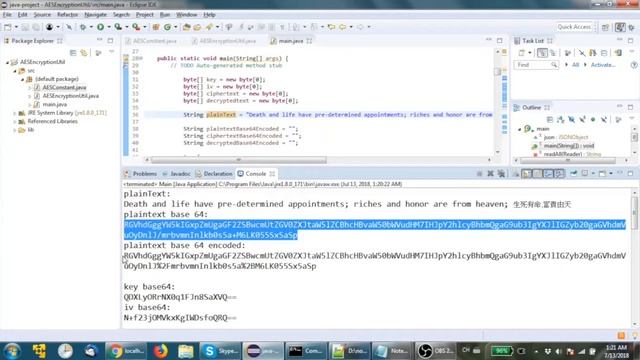The image size is (640, 360).
Task: Open the Display Selected Console dropdown
Action: pos(593,173)
